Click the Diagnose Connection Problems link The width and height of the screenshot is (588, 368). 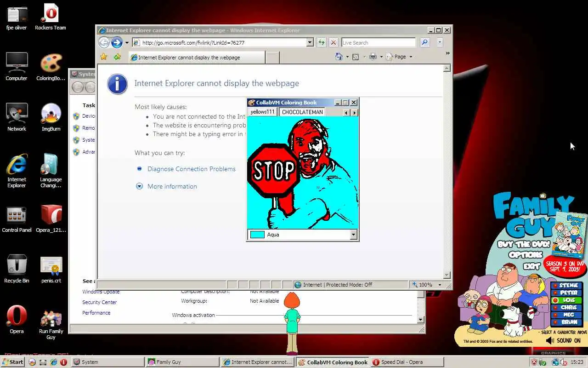192,169
